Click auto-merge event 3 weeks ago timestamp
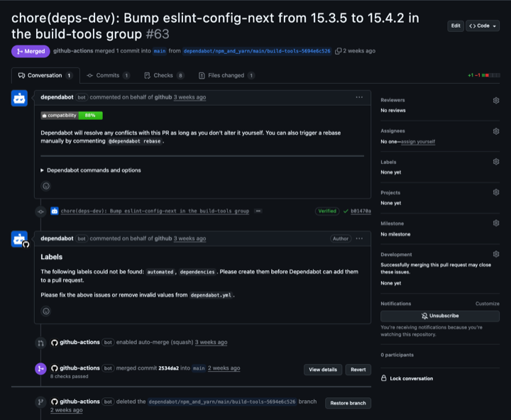Screen dimensions: 511x420 (x=211, y=342)
